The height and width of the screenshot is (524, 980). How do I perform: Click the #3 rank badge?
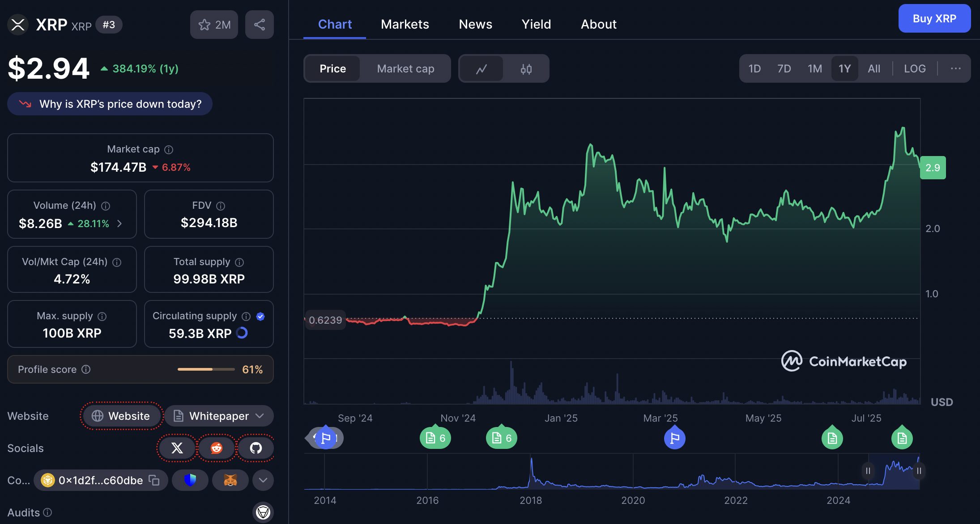tap(109, 25)
